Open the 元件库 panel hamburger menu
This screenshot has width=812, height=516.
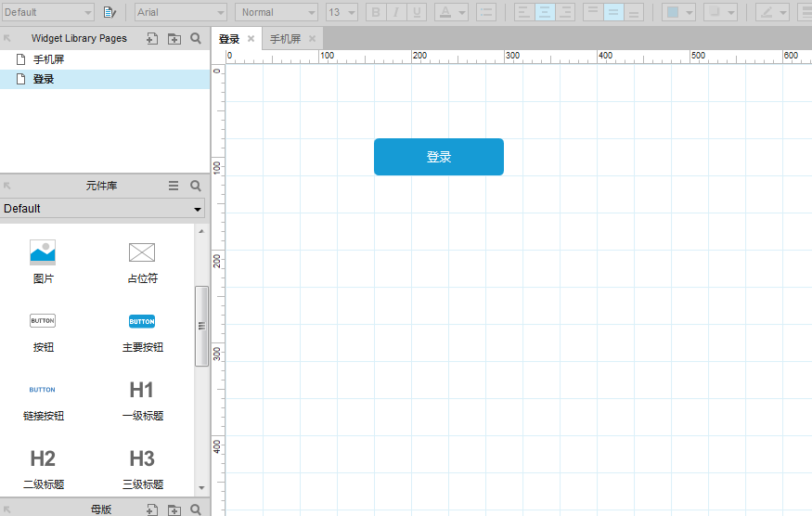coord(174,186)
